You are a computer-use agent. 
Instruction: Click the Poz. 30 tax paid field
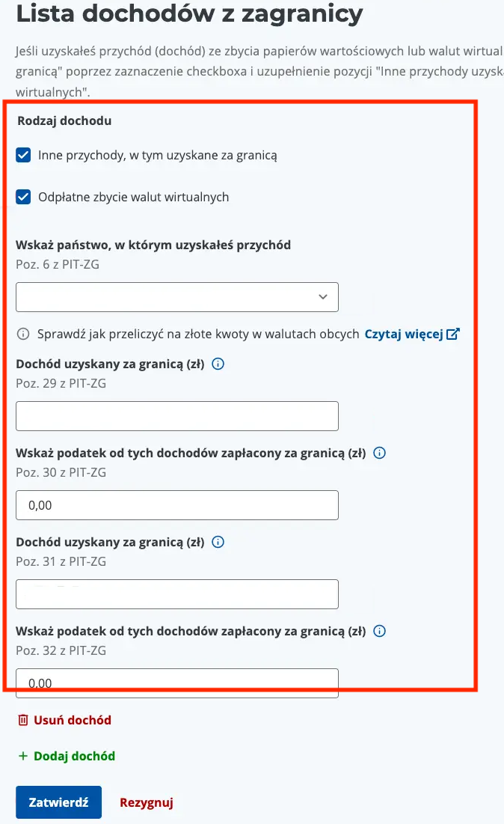pyautogui.click(x=176, y=505)
